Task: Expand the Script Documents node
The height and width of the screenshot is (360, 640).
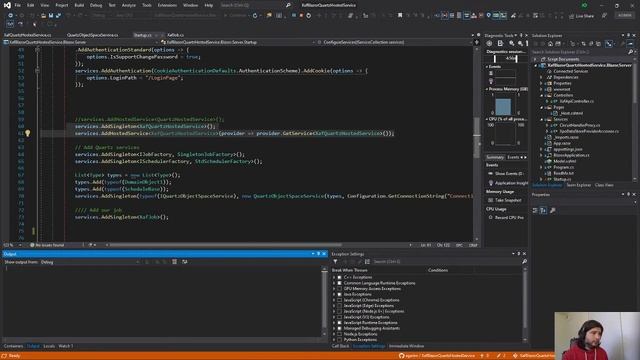Action: [536, 59]
